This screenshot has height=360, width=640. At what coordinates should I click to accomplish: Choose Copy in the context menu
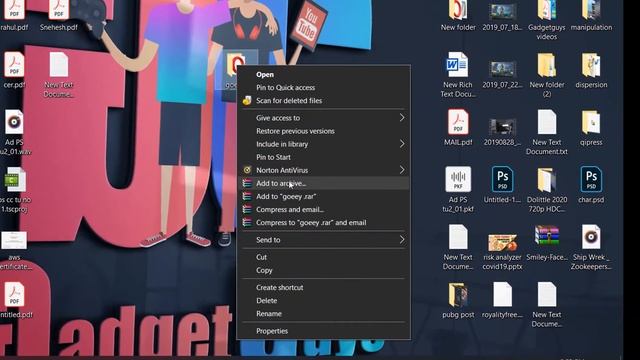click(x=324, y=270)
